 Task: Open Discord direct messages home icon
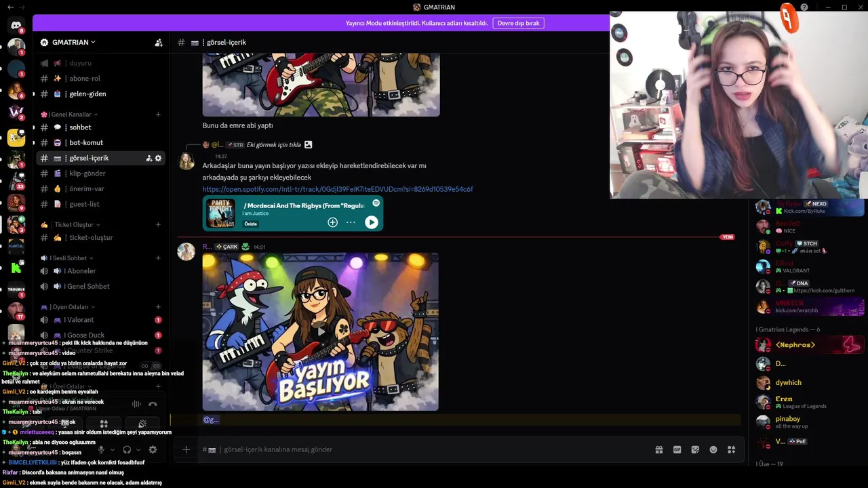pyautogui.click(x=16, y=26)
